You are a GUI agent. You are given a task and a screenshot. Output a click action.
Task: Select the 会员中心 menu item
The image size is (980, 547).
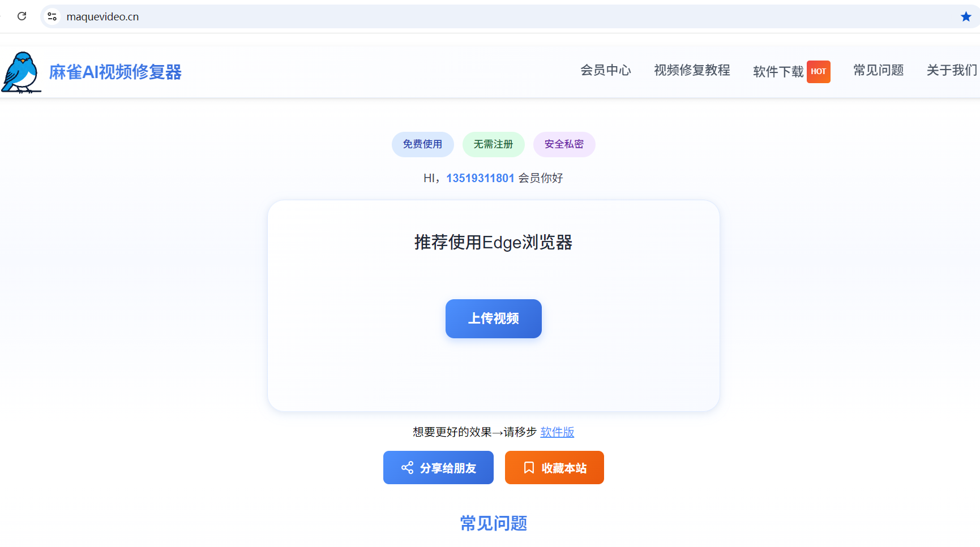(x=606, y=70)
